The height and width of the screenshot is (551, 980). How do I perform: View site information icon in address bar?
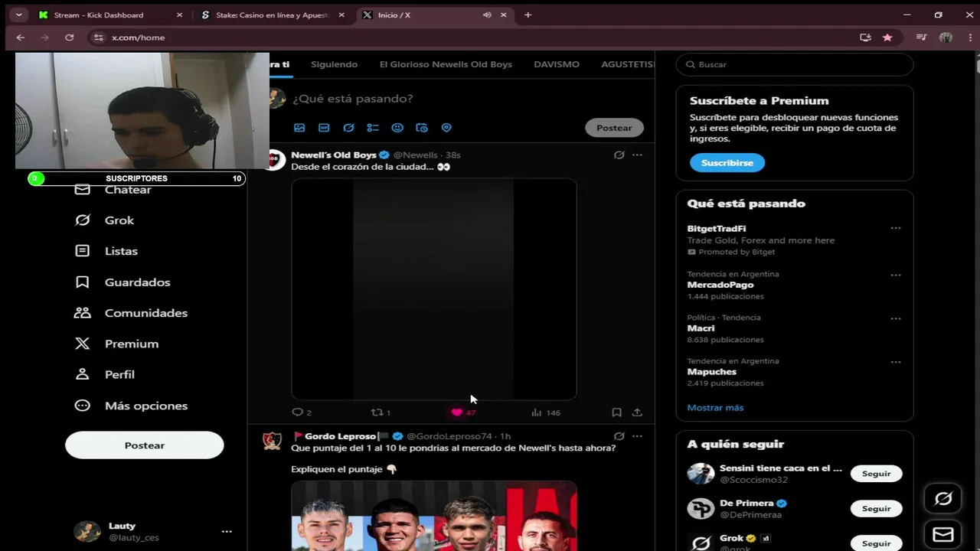coord(97,37)
